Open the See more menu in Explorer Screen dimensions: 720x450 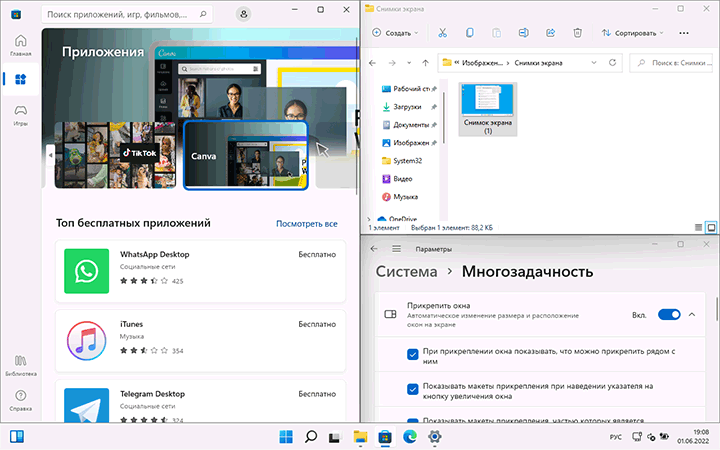tap(684, 33)
